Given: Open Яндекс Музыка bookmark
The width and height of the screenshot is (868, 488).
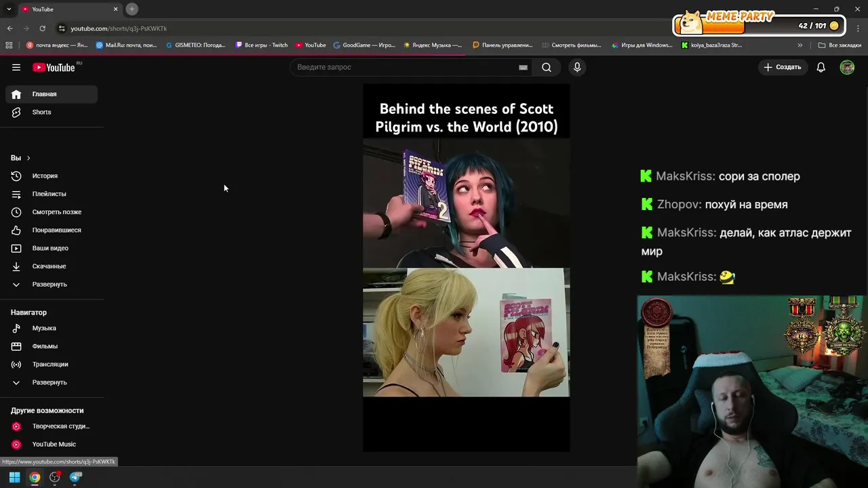Looking at the screenshot, I should click(x=433, y=45).
